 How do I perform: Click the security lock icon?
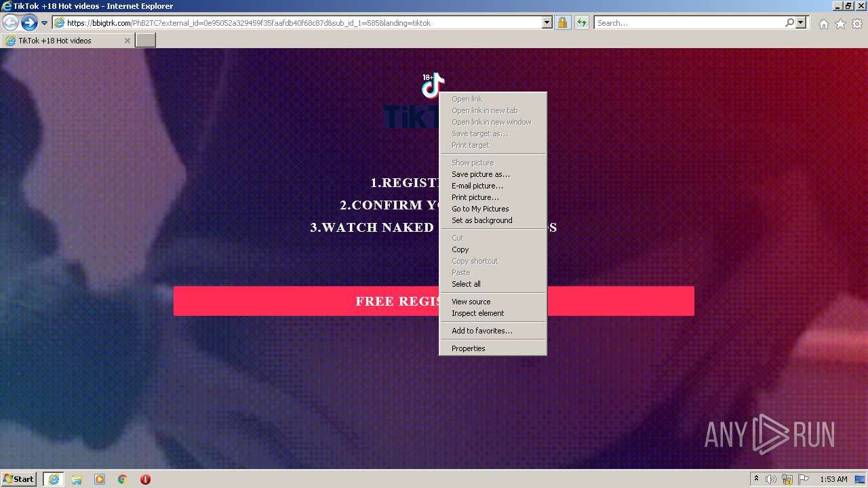pyautogui.click(x=562, y=23)
